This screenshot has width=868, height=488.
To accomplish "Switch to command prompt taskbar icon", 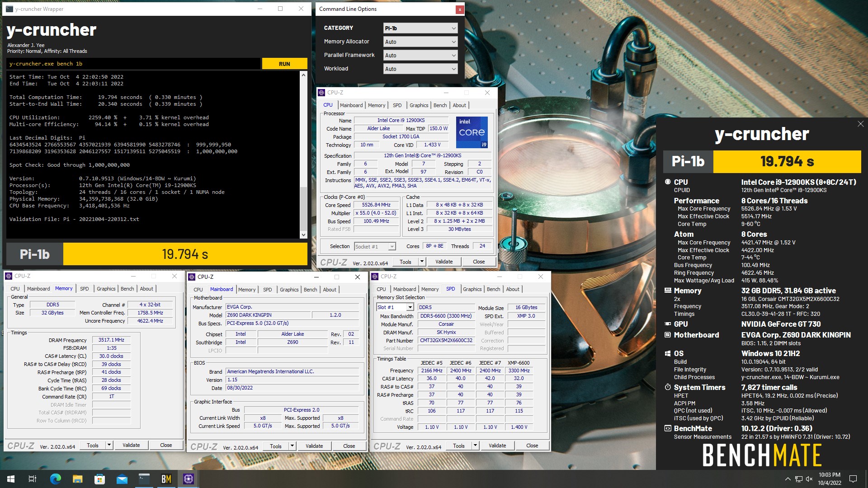I will point(144,479).
